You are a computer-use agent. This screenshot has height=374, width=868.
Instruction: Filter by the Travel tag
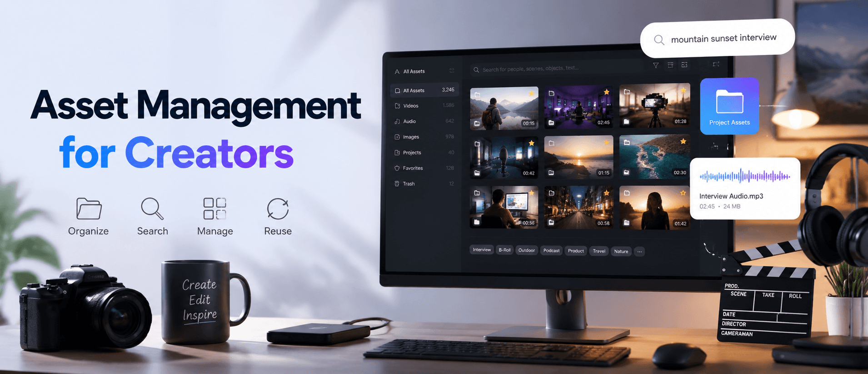pos(599,251)
